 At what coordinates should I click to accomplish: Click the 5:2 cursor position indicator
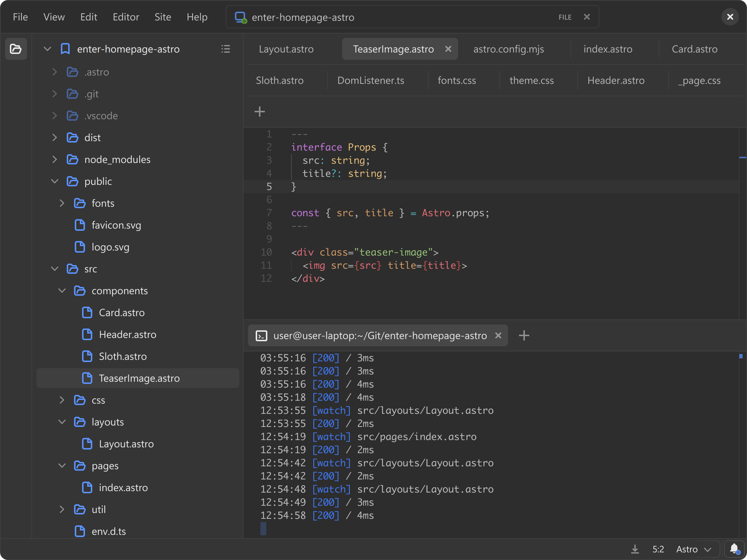tap(658, 549)
